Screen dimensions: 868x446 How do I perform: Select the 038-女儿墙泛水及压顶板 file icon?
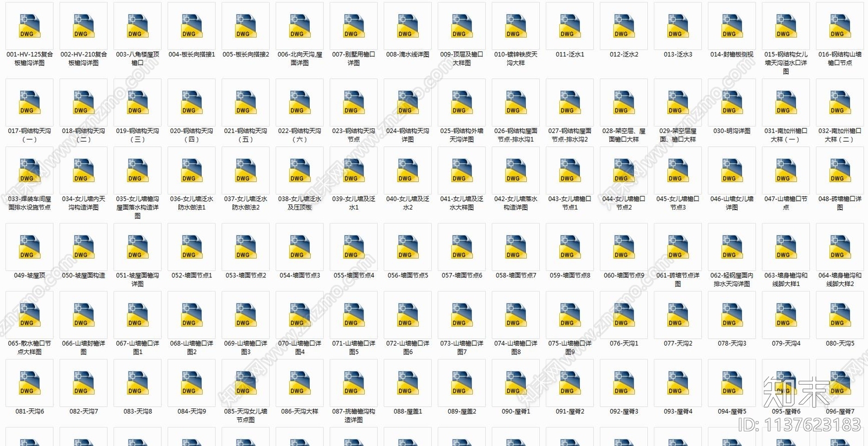pyautogui.click(x=299, y=170)
